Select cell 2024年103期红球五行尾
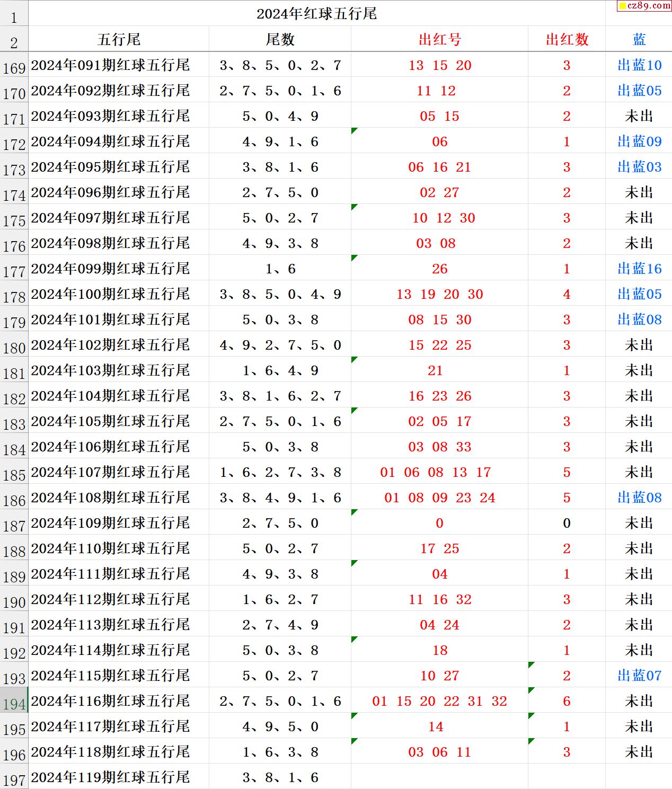 (119, 370)
